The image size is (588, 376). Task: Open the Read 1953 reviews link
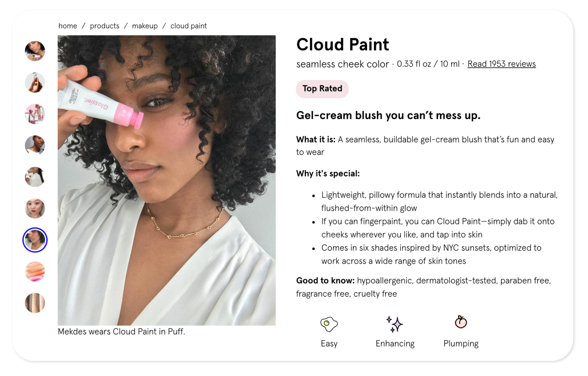501,64
